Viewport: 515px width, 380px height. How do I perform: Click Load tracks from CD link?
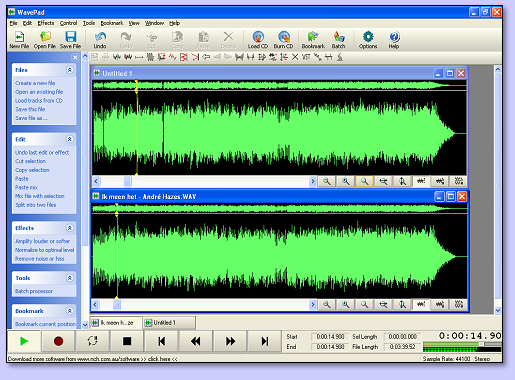(39, 100)
